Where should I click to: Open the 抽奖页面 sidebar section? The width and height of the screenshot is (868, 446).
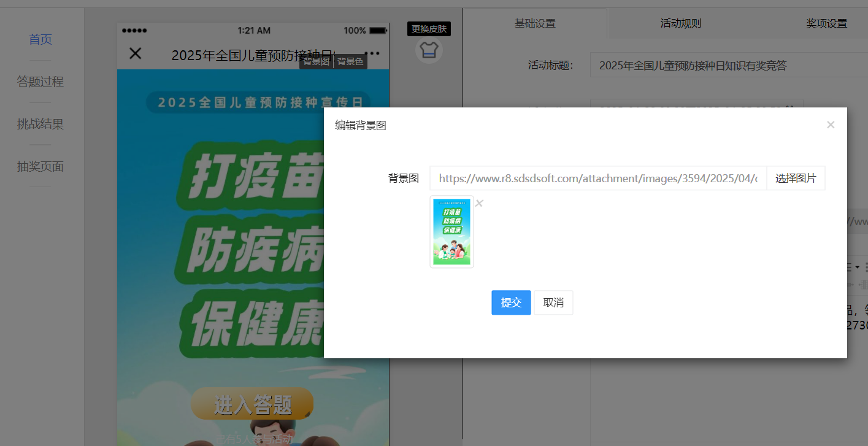[x=40, y=166]
